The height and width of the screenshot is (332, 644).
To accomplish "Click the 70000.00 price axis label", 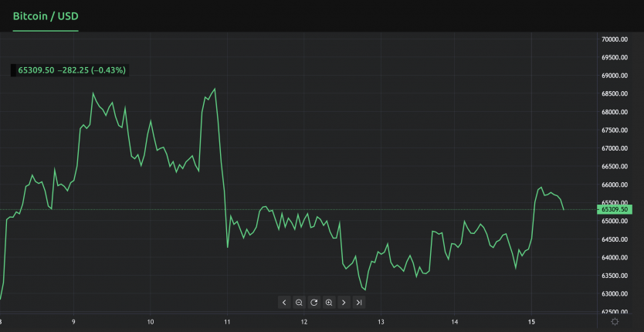I will click(615, 39).
